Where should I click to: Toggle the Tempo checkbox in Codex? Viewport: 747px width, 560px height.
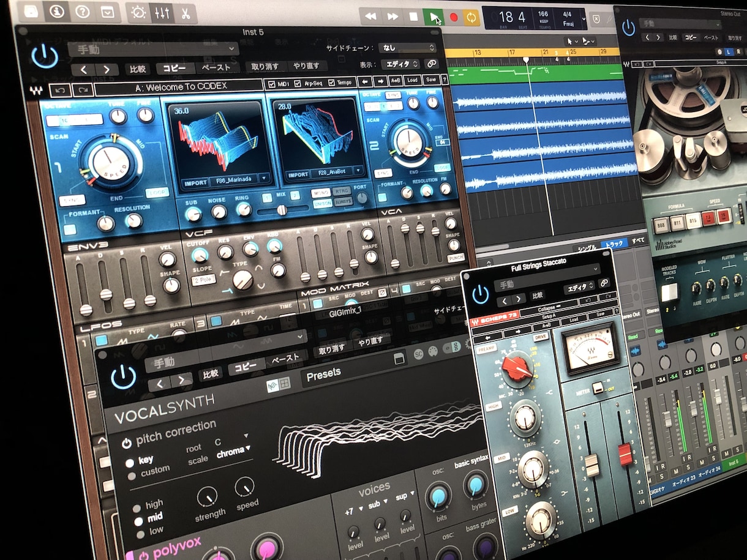coord(332,83)
